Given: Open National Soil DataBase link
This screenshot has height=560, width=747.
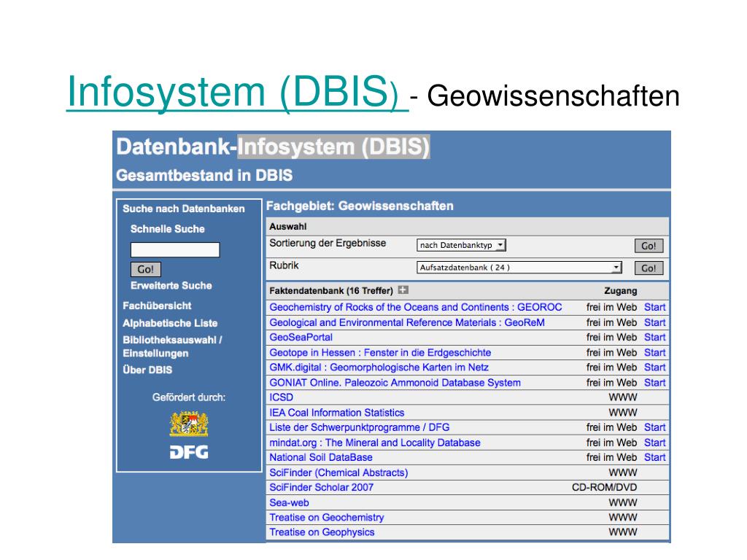Looking at the screenshot, I should point(321,457).
